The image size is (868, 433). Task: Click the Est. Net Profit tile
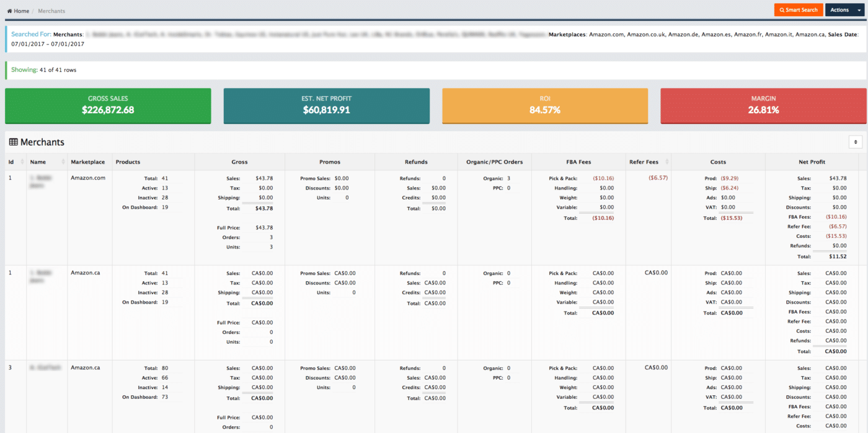click(326, 105)
